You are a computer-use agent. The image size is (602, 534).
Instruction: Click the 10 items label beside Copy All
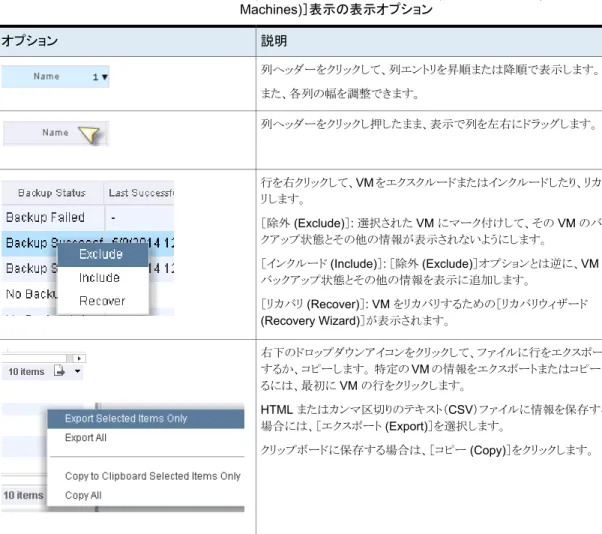(23, 495)
